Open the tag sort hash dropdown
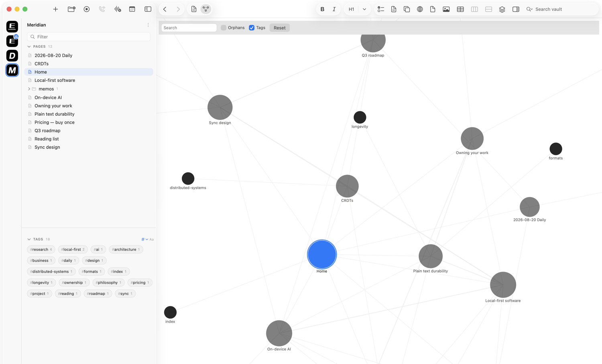This screenshot has width=602, height=364. (x=144, y=239)
